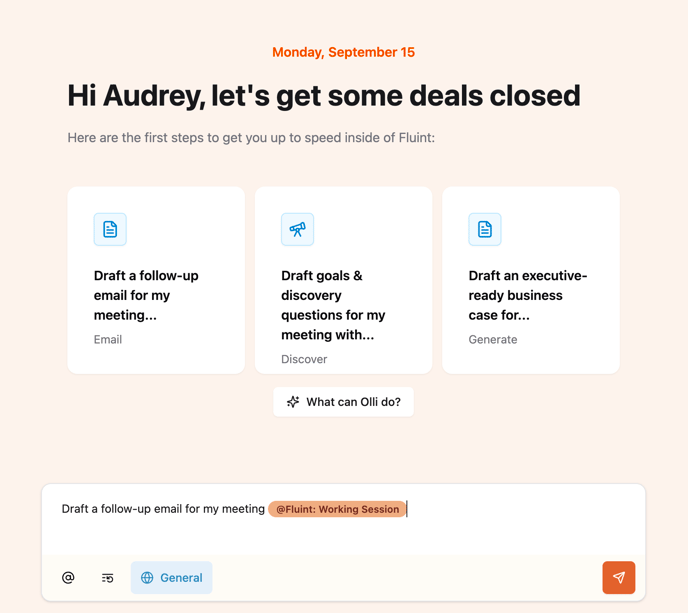Click the telescope icon on discovery card

point(297,229)
